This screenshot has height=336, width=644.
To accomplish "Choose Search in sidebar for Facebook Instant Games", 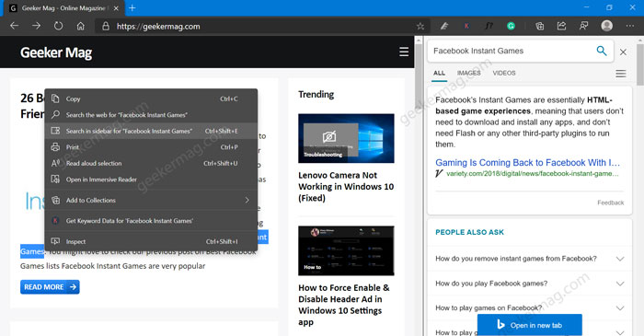I will [151, 131].
